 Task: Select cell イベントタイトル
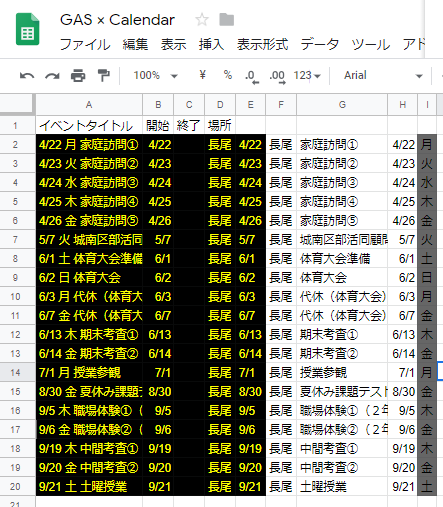[89, 126]
